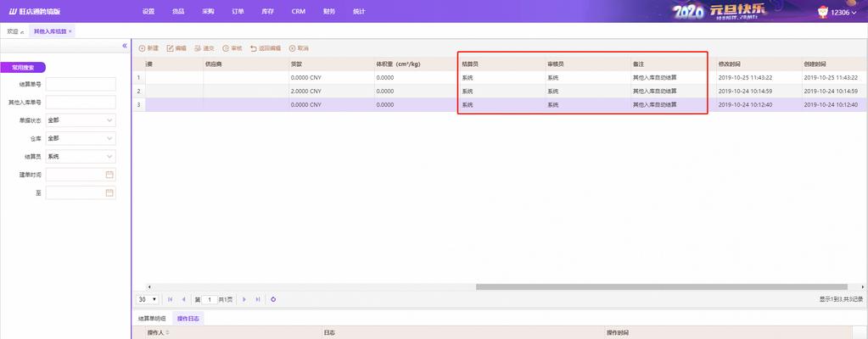Image resolution: width=868 pixels, height=339 pixels.
Task: Switch to the 欢迎 tab
Action: [14, 31]
